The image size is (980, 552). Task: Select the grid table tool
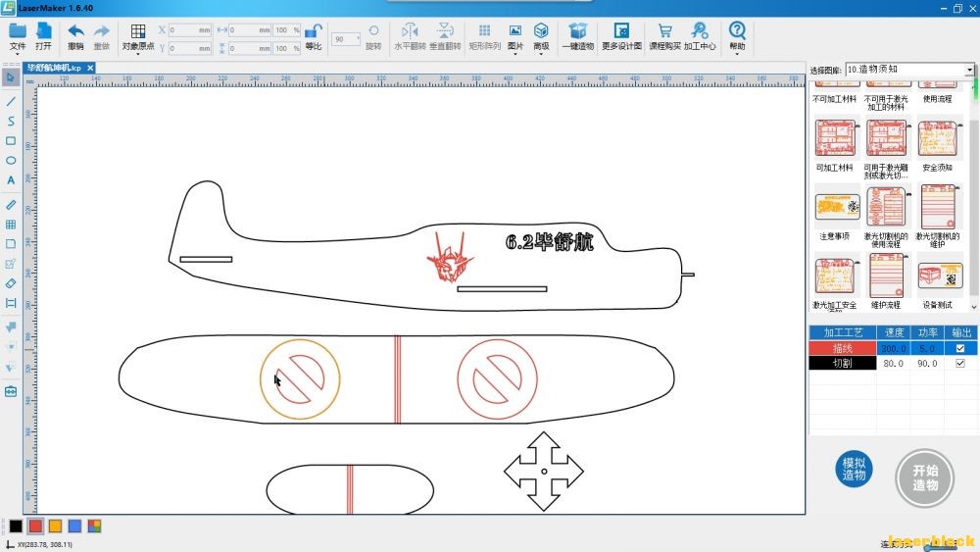[x=11, y=225]
